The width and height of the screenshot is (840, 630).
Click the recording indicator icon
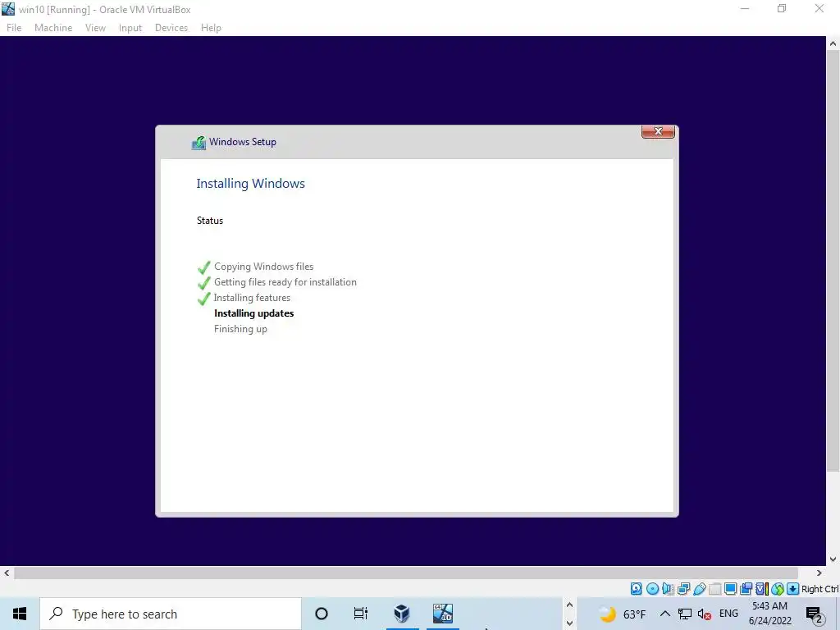pyautogui.click(x=746, y=589)
